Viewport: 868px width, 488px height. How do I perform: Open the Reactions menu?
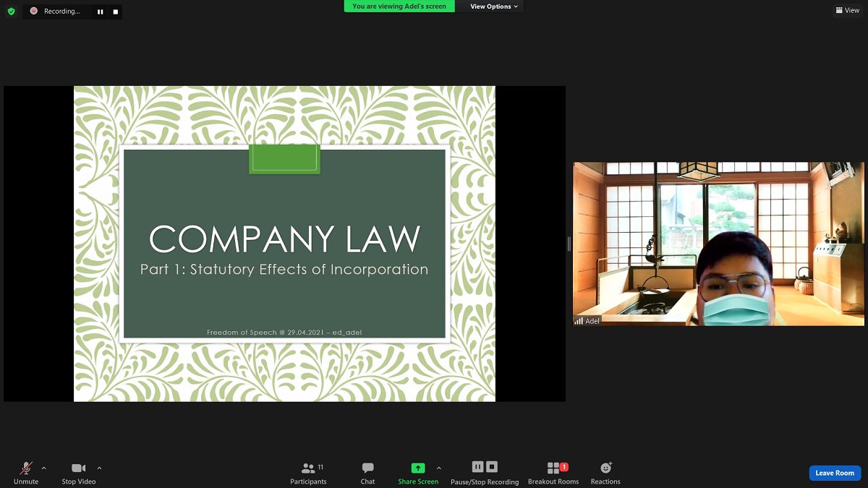point(605,473)
